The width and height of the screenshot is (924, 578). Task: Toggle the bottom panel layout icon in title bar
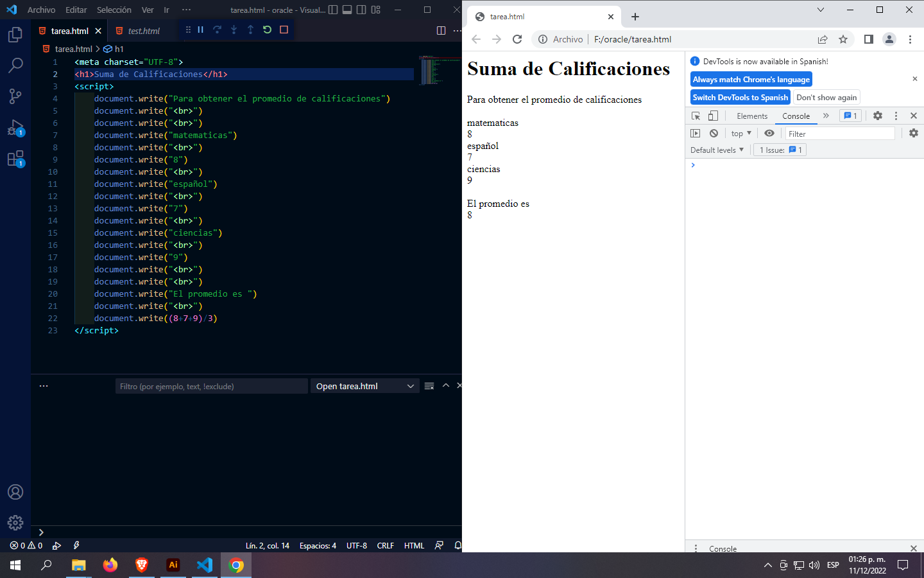pos(347,10)
